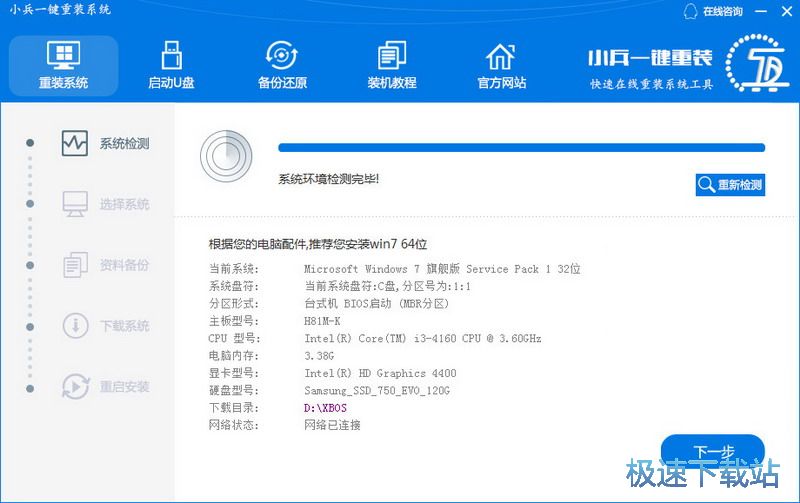The image size is (800, 503).
Task: Click the D:\XBOS download directory path
Action: pos(325,408)
